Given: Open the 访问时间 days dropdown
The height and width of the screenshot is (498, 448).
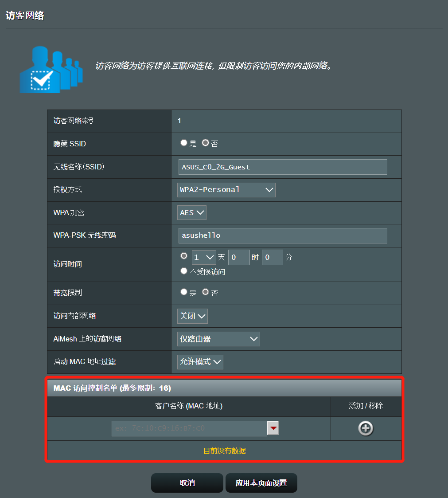Looking at the screenshot, I should tap(203, 257).
